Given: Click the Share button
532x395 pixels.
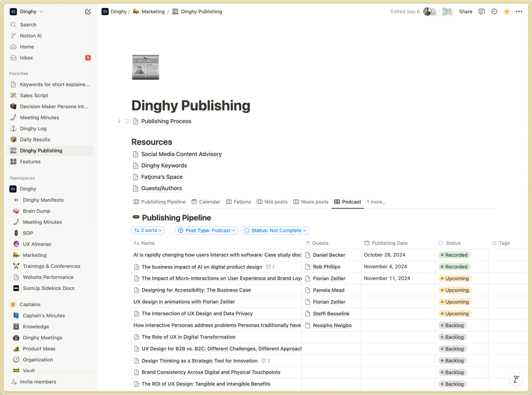Looking at the screenshot, I should [x=465, y=12].
